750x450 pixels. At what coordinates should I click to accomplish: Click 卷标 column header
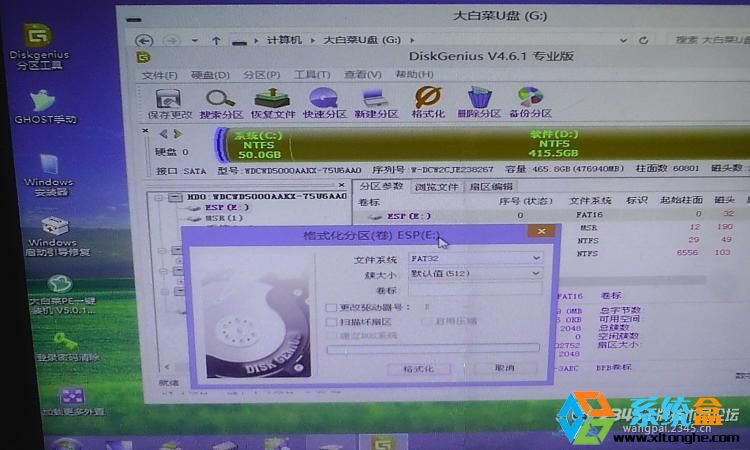[369, 202]
